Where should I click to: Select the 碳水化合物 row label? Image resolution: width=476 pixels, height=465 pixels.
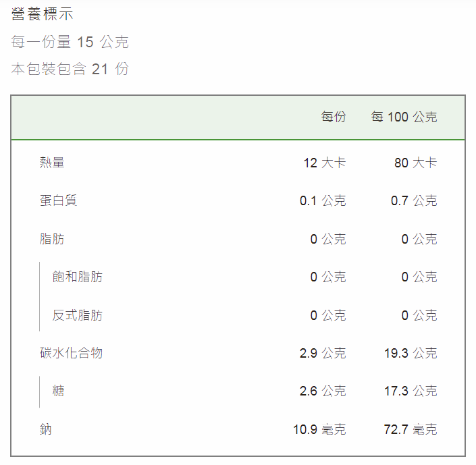click(71, 353)
